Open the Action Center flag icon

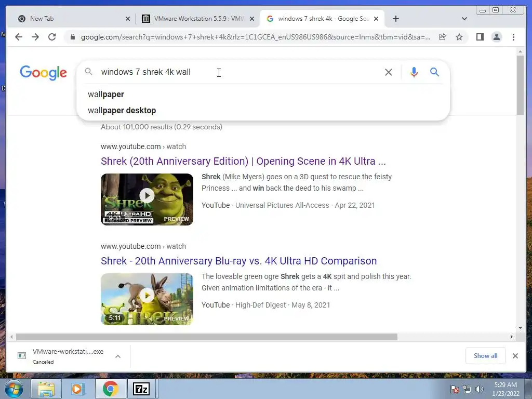pos(454,389)
